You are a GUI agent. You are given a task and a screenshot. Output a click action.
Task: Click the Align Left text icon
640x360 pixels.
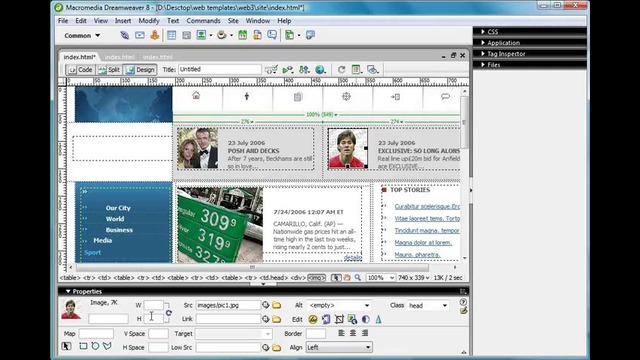341,333
